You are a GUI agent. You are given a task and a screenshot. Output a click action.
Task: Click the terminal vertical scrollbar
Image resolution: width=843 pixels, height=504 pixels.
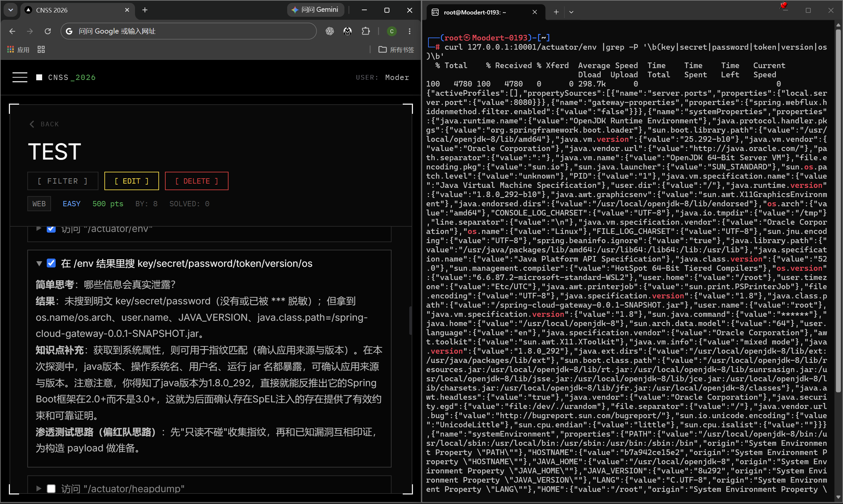(x=838, y=211)
